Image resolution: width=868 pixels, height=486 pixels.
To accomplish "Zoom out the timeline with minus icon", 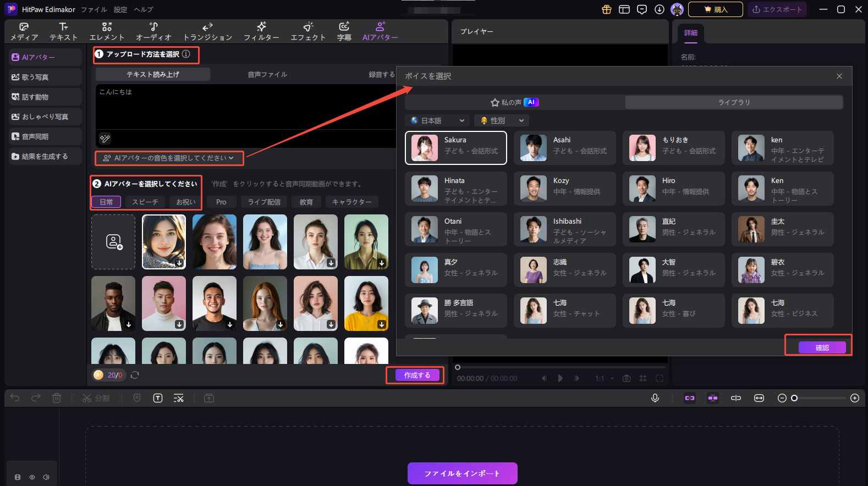I will pos(782,398).
